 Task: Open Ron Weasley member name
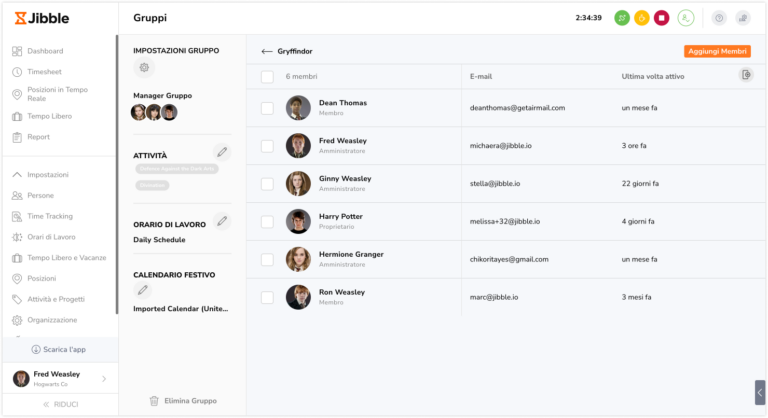[342, 292]
